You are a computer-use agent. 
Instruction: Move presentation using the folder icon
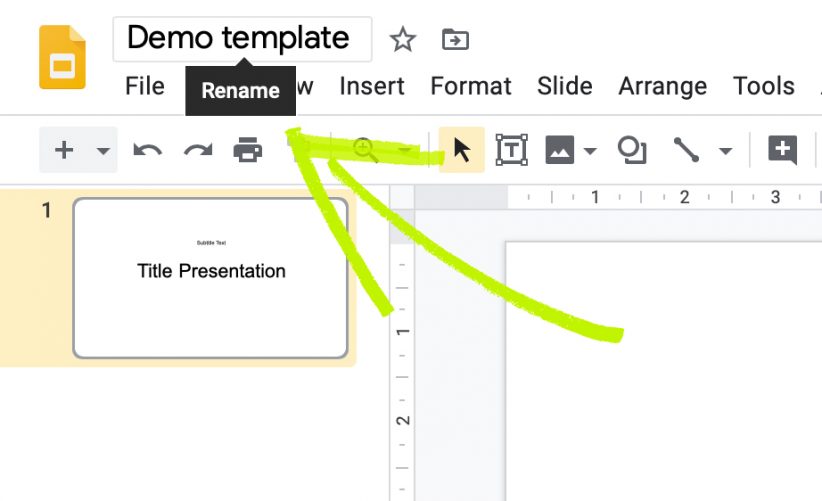(x=455, y=39)
